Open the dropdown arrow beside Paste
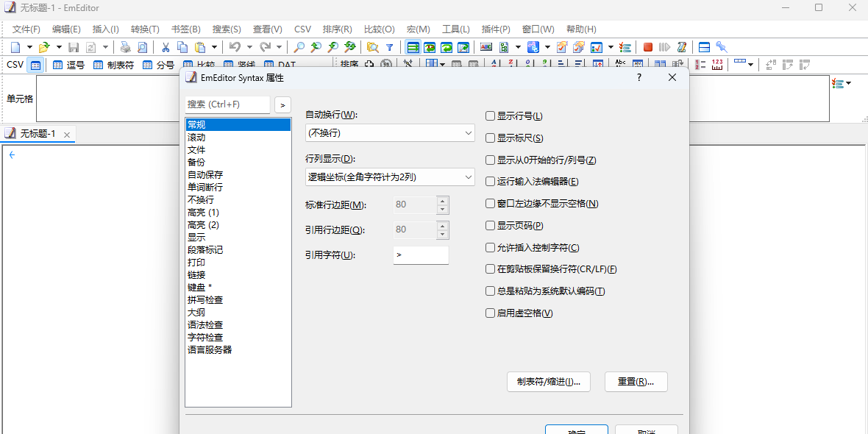 213,47
